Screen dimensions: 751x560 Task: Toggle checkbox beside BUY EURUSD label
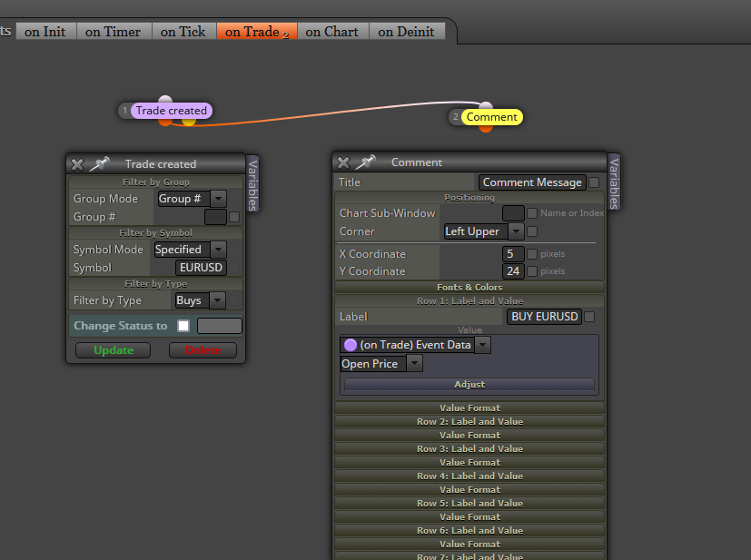coord(589,317)
